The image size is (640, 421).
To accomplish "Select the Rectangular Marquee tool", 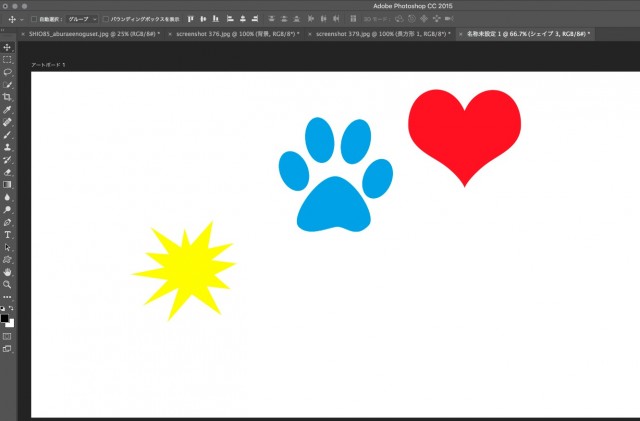I will 7,60.
